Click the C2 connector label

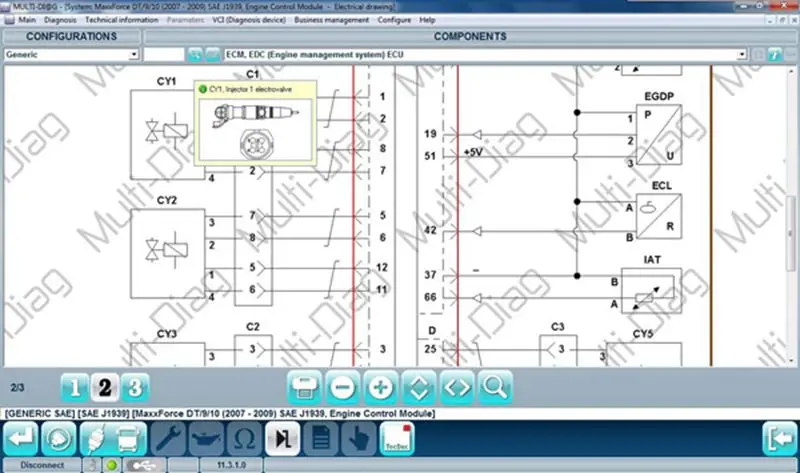tap(253, 327)
